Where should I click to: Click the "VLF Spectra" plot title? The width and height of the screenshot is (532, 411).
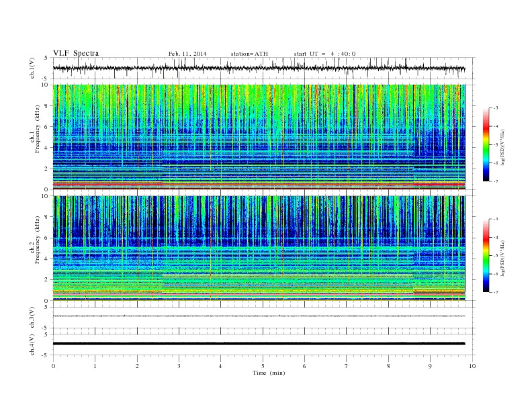click(76, 53)
